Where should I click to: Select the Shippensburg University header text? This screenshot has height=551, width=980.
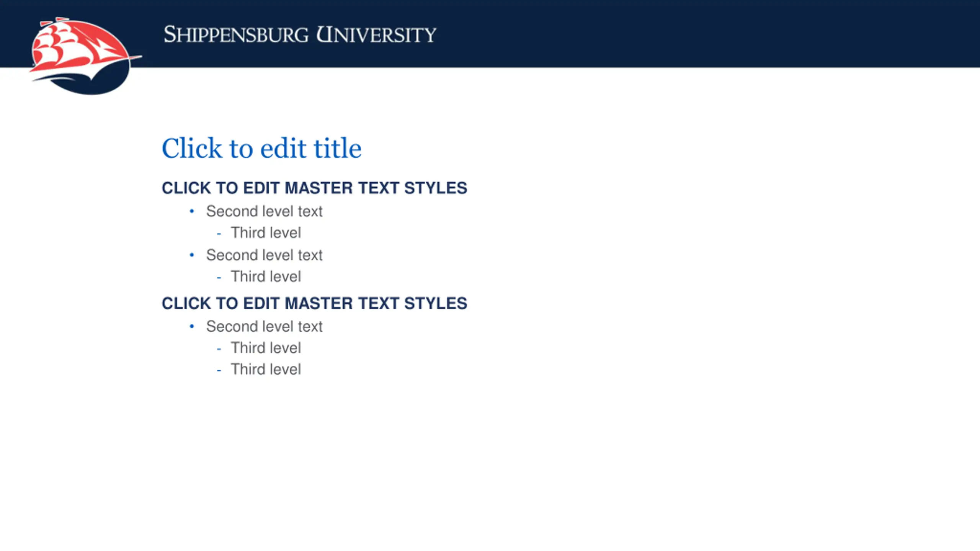300,34
